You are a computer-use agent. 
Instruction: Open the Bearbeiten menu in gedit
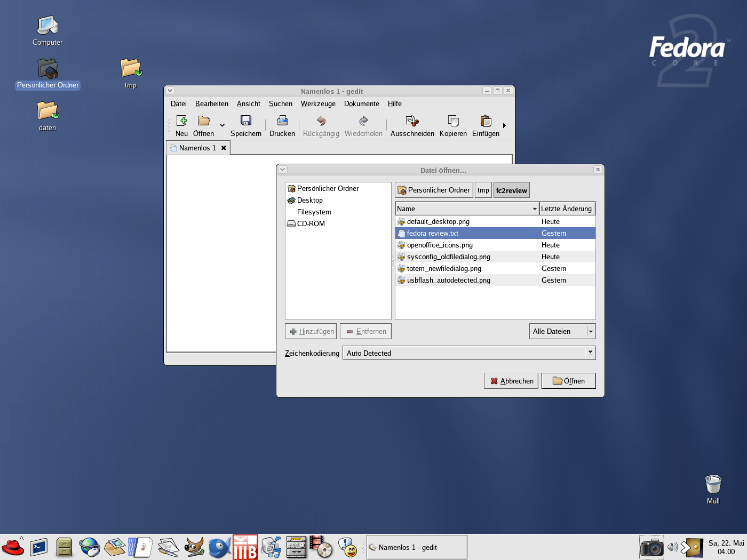(x=211, y=103)
